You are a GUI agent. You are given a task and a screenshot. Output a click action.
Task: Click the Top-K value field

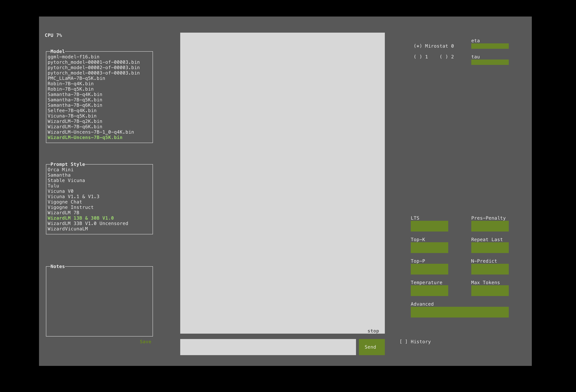click(429, 248)
